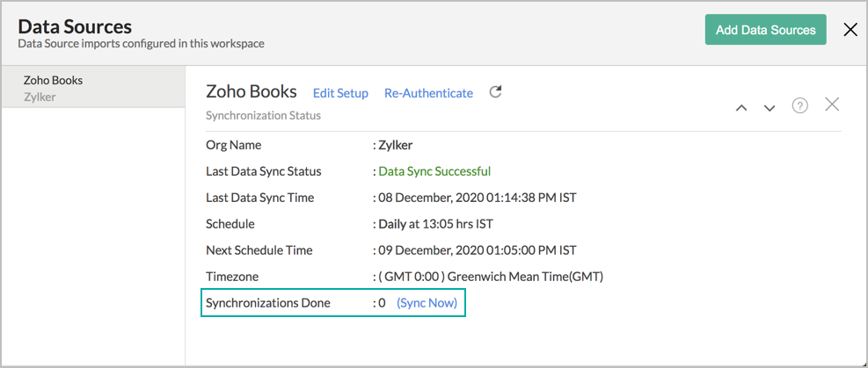Trigger Sync Now for Zoho Books
This screenshot has height=368, width=868.
[x=427, y=303]
